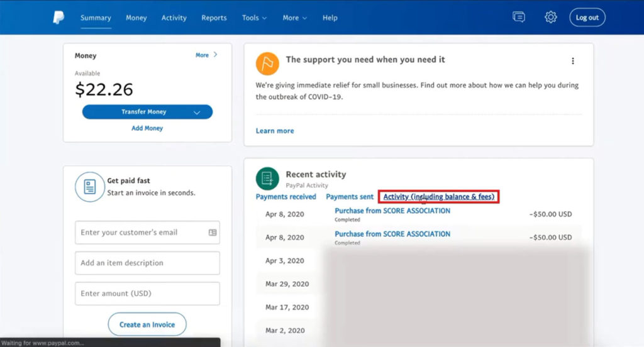Open the messages notification icon
Viewport: 644px width, 347px height.
click(x=519, y=17)
